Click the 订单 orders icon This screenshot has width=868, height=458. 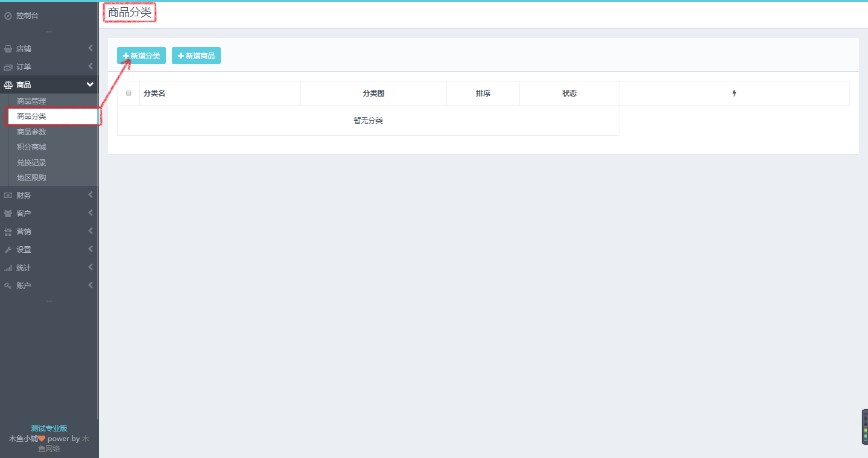8,67
